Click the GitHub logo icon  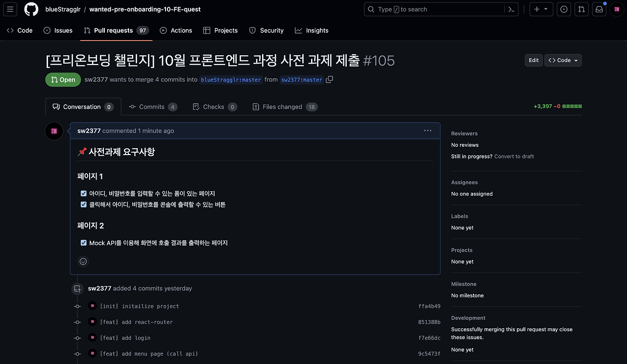[31, 9]
